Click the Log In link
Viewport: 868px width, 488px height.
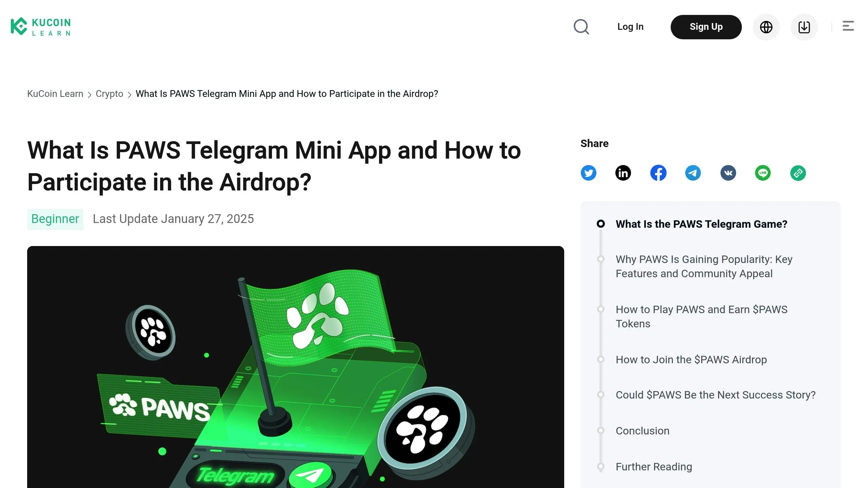coord(630,27)
